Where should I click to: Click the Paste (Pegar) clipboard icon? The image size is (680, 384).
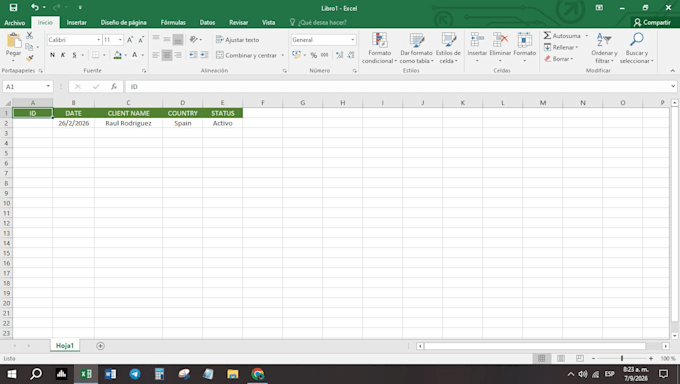[13, 40]
